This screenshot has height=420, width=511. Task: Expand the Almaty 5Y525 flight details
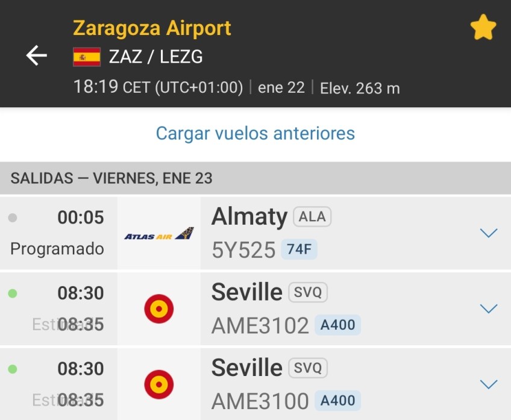point(488,233)
